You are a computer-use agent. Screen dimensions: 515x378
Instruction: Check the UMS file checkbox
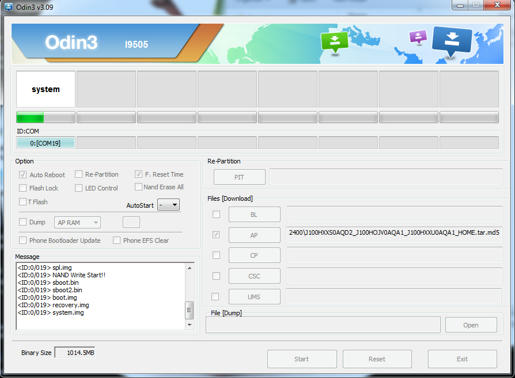[x=215, y=296]
